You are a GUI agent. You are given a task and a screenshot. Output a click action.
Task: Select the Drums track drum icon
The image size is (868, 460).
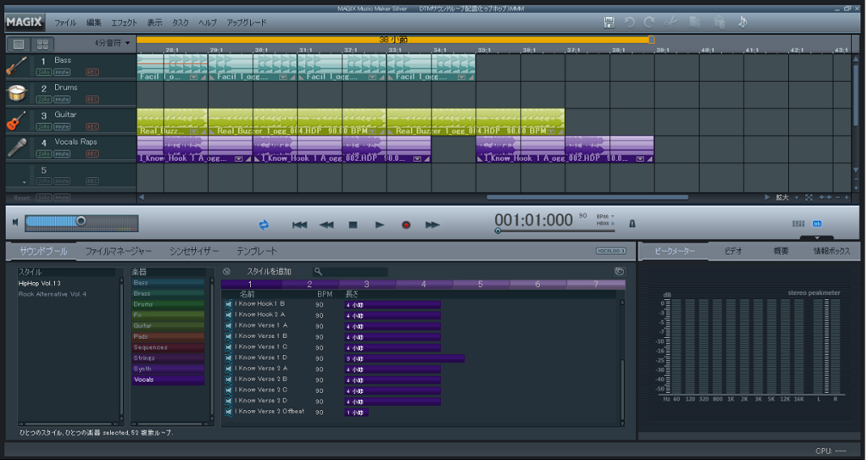[x=17, y=93]
